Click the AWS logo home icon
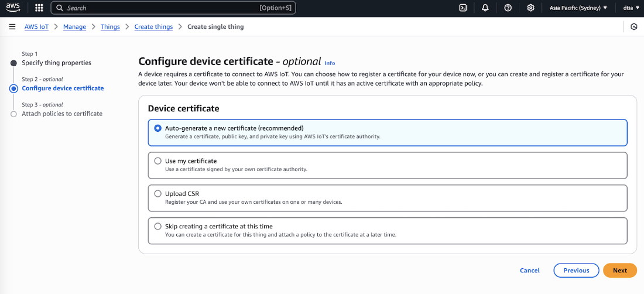Image resolution: width=644 pixels, height=294 pixels. click(x=13, y=8)
